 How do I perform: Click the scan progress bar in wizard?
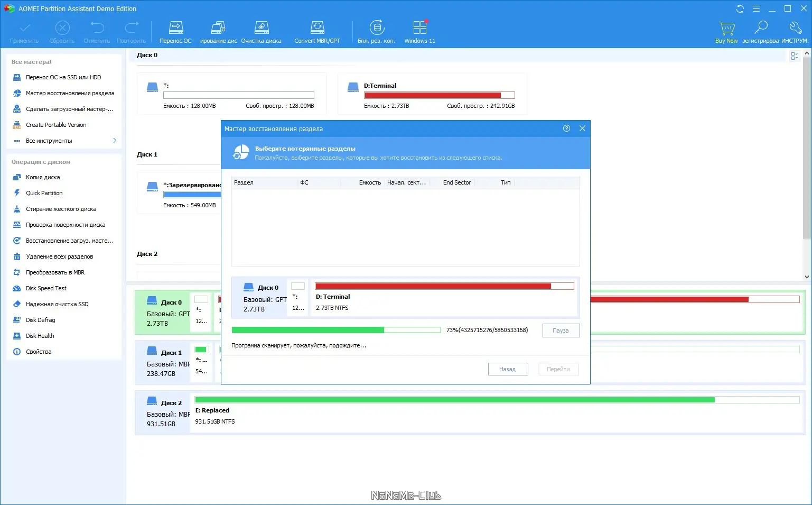point(336,330)
